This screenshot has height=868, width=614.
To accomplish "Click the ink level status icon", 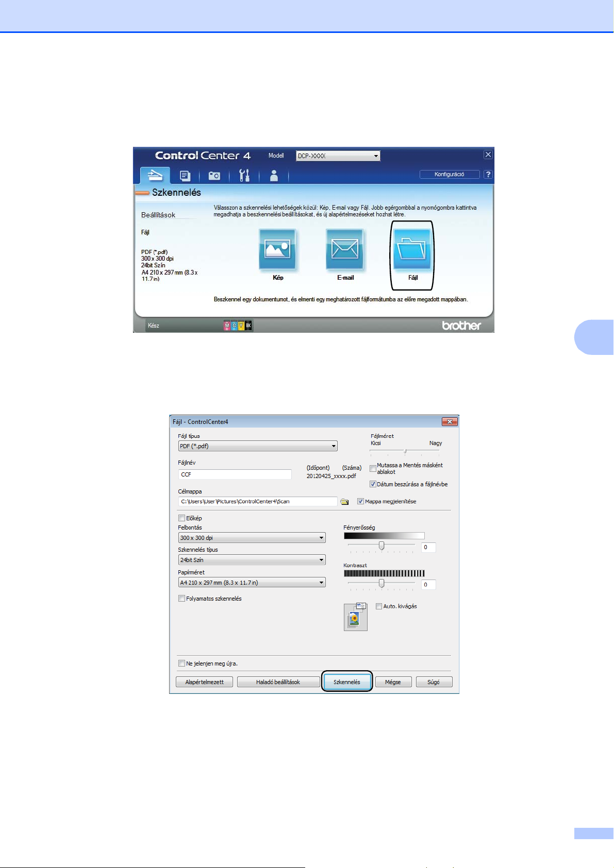I will [x=238, y=326].
